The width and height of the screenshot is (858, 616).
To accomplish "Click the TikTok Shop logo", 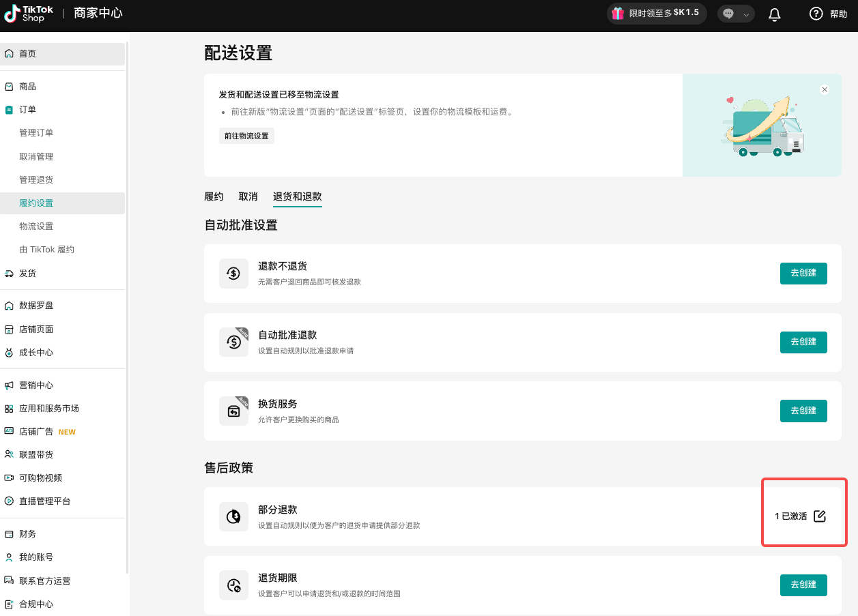I will [29, 14].
